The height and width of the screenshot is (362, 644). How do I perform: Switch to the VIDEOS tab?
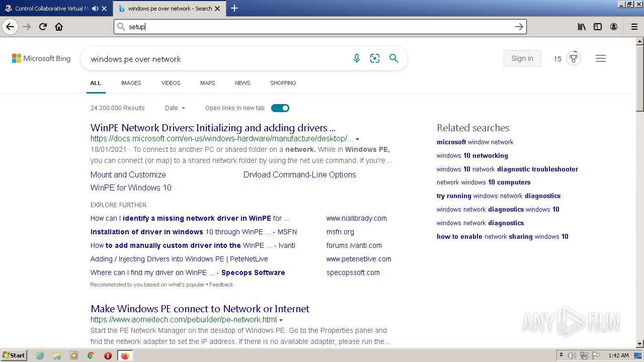tap(171, 83)
